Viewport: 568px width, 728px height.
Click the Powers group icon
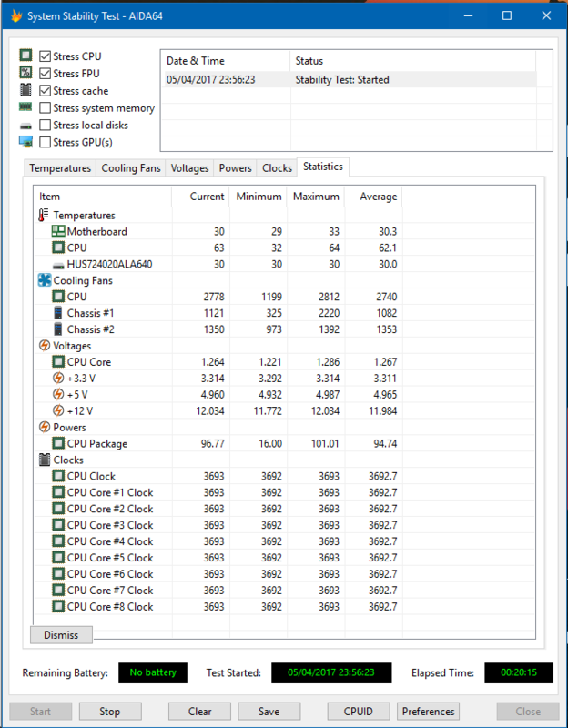point(44,428)
